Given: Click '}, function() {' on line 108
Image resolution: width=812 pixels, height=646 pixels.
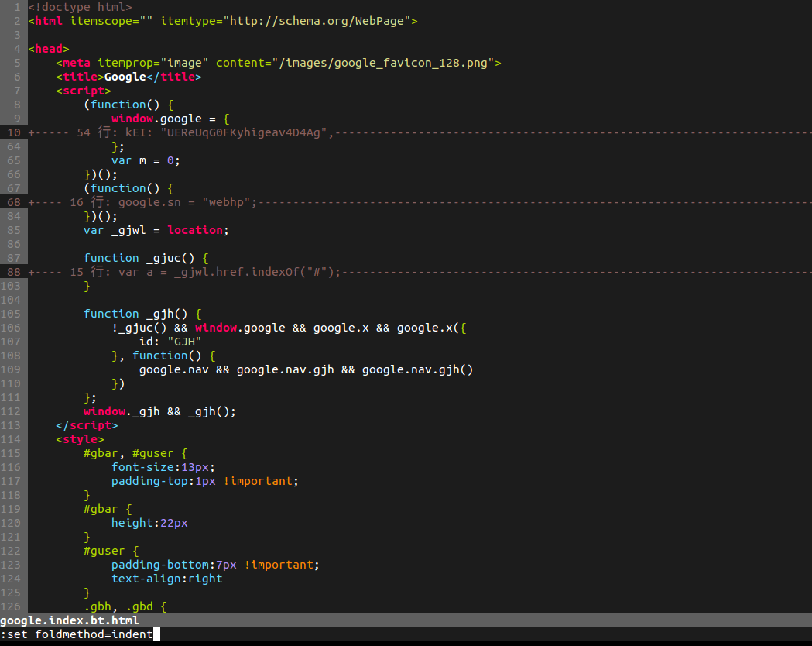Looking at the screenshot, I should [x=163, y=356].
